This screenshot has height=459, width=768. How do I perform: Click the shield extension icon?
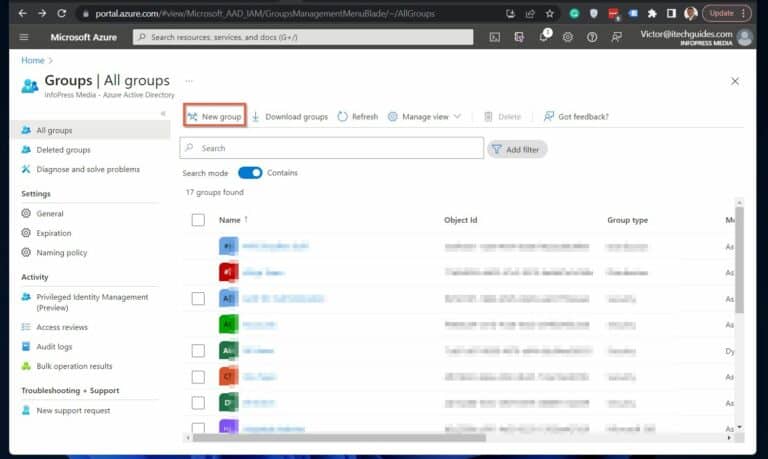pos(594,14)
